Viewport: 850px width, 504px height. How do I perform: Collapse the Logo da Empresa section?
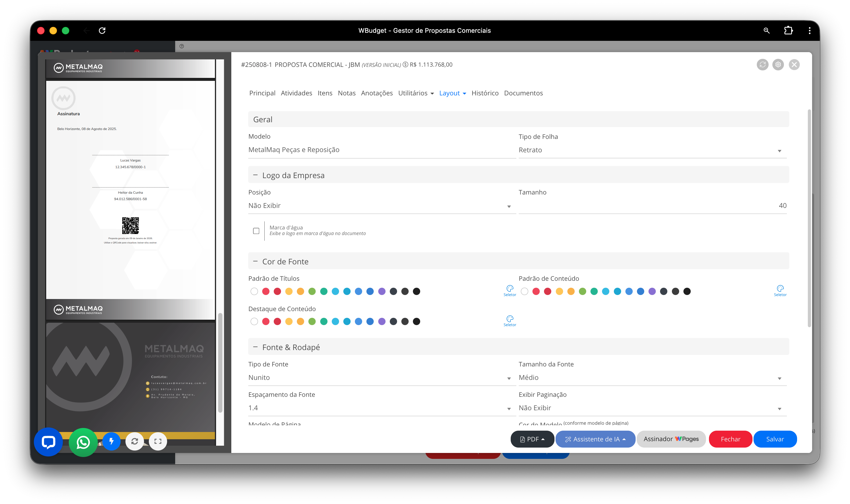tap(255, 175)
